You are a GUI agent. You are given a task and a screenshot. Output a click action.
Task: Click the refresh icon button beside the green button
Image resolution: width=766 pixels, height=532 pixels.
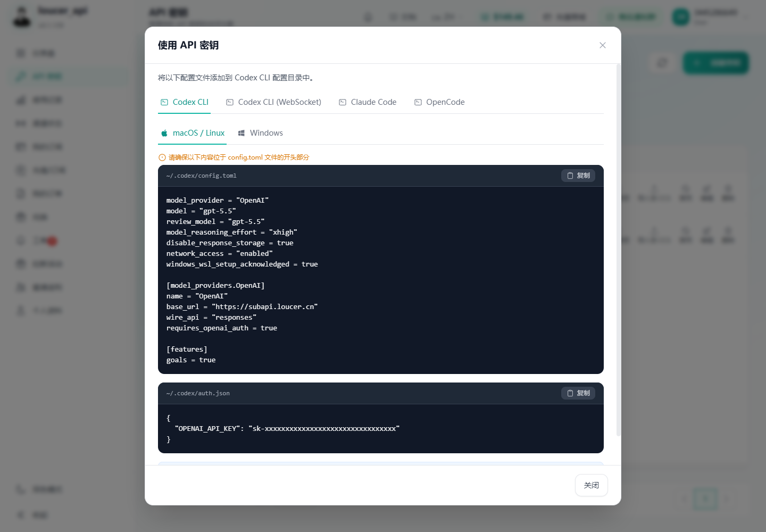662,63
